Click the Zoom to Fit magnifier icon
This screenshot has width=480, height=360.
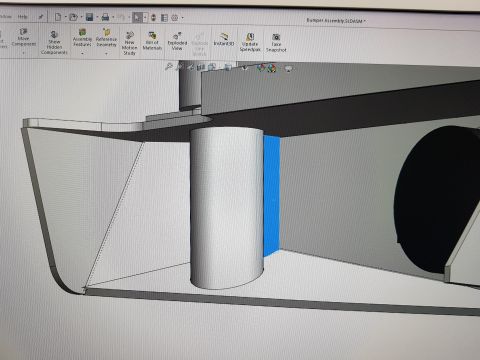[x=169, y=66]
